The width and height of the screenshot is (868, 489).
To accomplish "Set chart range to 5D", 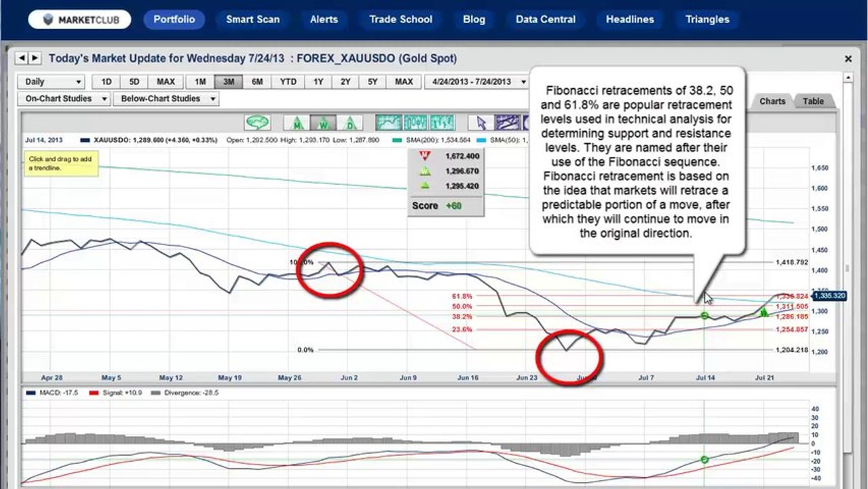I will (134, 81).
